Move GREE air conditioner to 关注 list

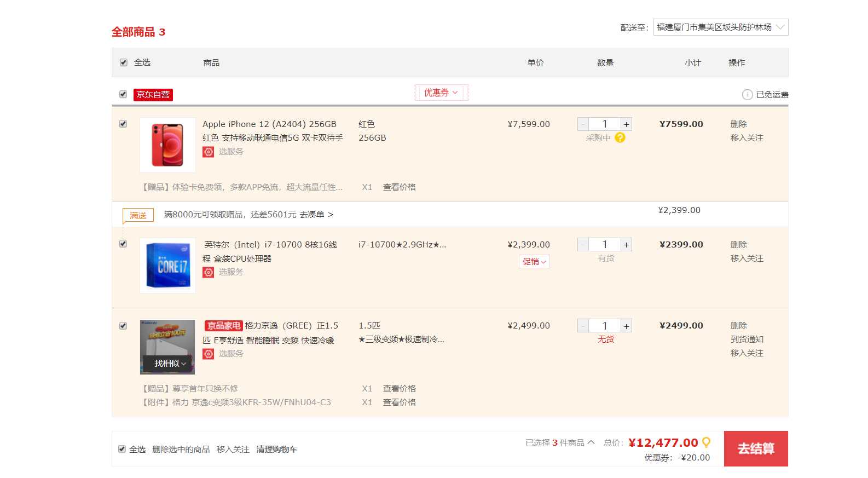747,353
